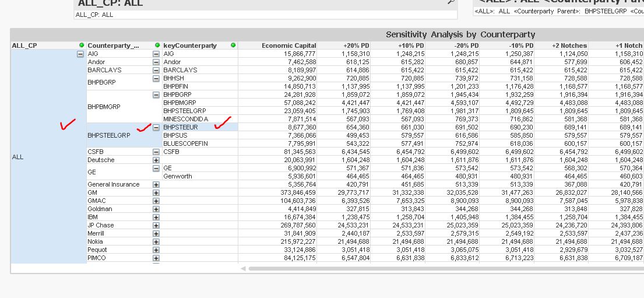Click the +1 Notch column header
The height and width of the screenshot is (298, 644).
click(x=616, y=45)
